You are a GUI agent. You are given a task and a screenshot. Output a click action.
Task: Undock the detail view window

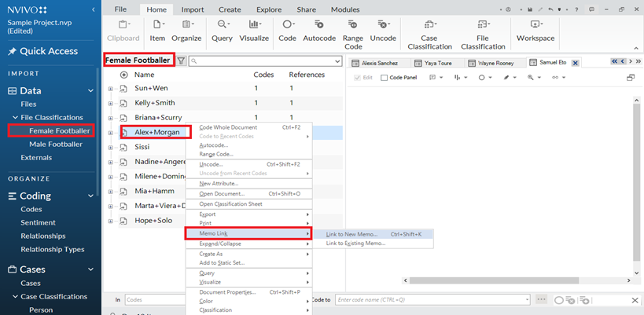(x=631, y=78)
